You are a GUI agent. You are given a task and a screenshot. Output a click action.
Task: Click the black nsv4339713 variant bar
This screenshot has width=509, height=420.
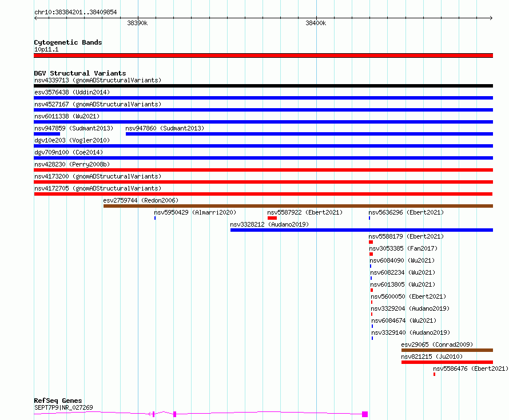[x=263, y=86]
